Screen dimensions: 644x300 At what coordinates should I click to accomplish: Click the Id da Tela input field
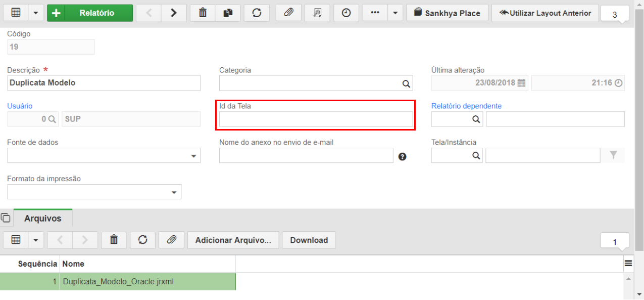point(316,119)
